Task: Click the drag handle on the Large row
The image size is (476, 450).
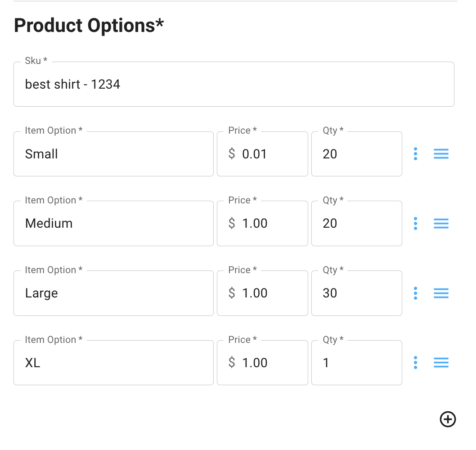Action: pyautogui.click(x=441, y=293)
